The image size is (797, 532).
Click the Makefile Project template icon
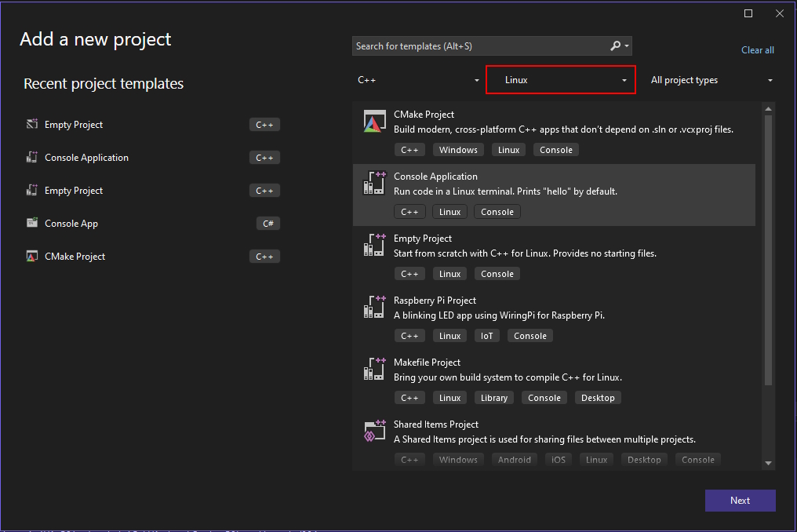[x=373, y=369]
